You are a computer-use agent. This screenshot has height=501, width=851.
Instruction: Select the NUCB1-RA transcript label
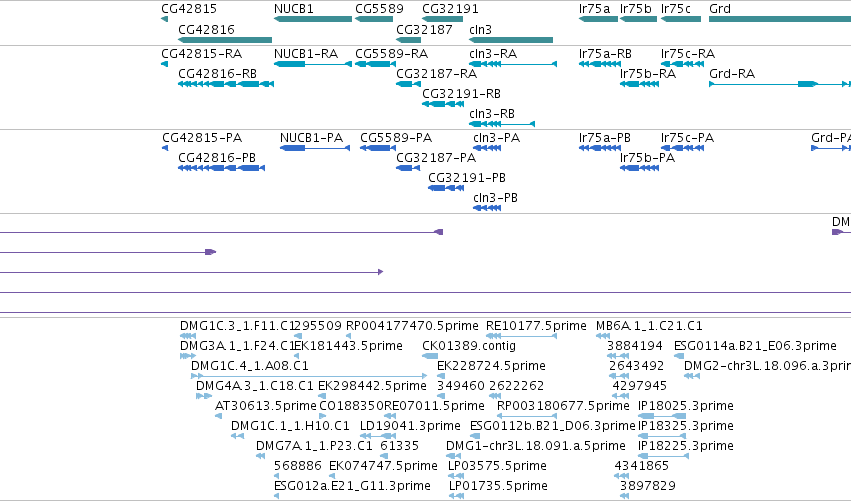tap(306, 54)
